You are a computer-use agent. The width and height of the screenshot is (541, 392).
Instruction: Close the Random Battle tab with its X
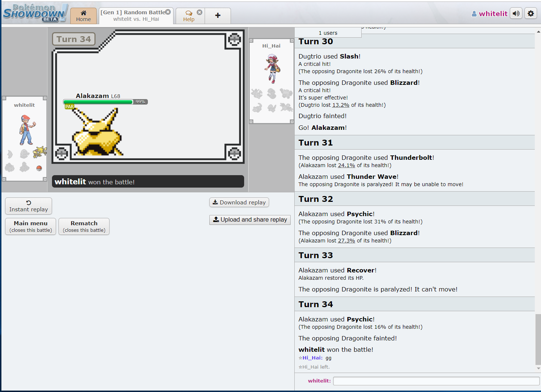168,12
